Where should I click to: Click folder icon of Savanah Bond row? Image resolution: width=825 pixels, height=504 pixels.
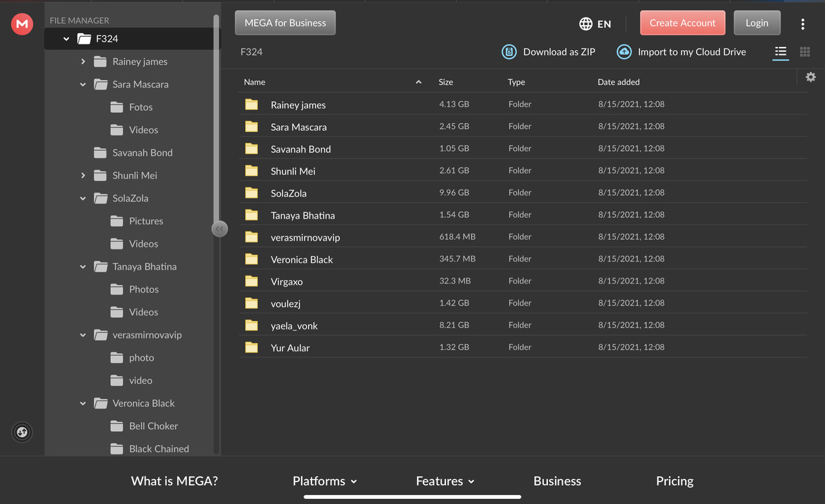(x=251, y=148)
